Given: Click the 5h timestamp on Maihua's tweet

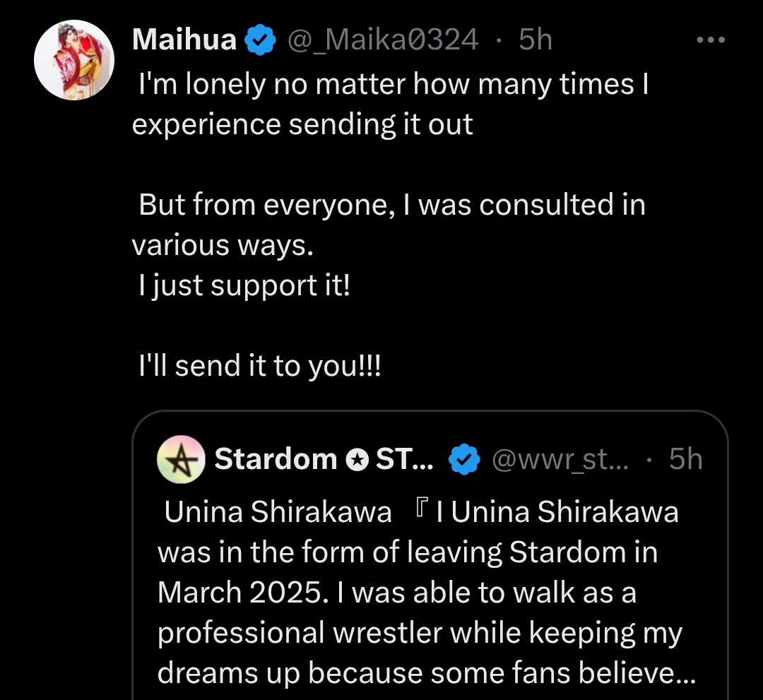Looking at the screenshot, I should tap(535, 40).
